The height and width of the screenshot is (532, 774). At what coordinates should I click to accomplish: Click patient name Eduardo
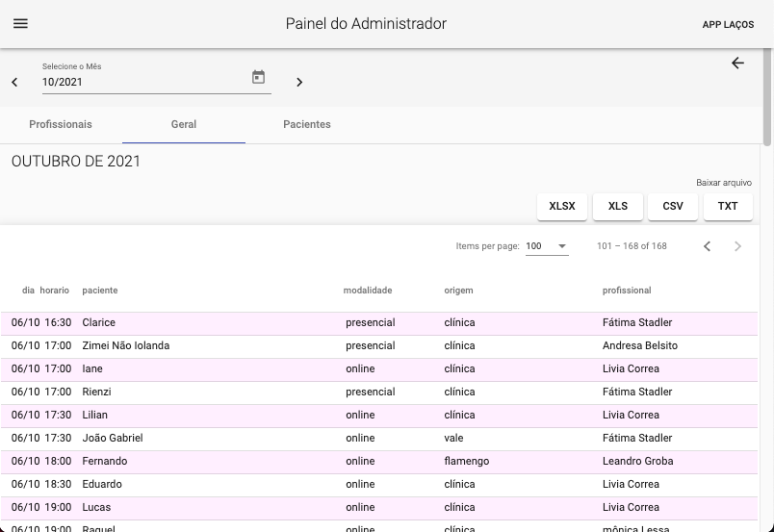(x=102, y=484)
